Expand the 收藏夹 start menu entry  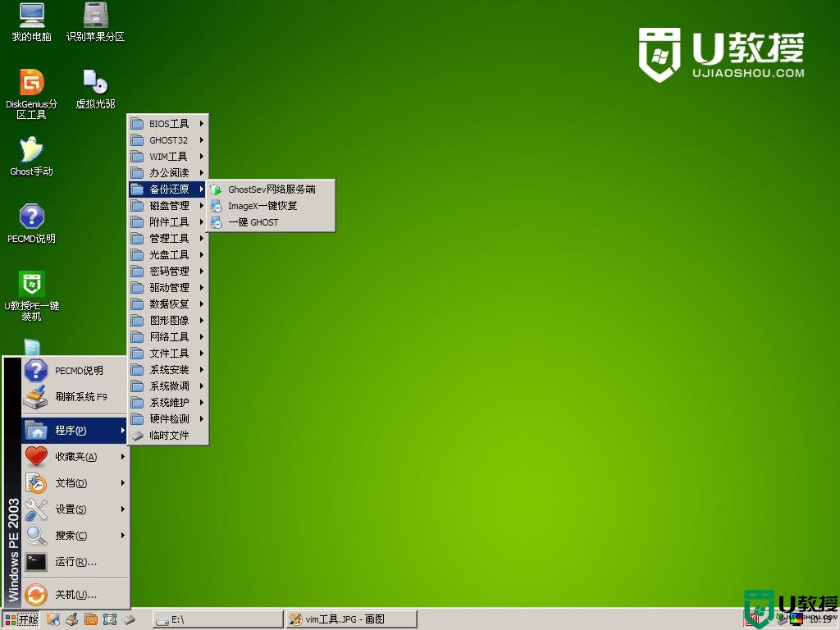tap(75, 457)
